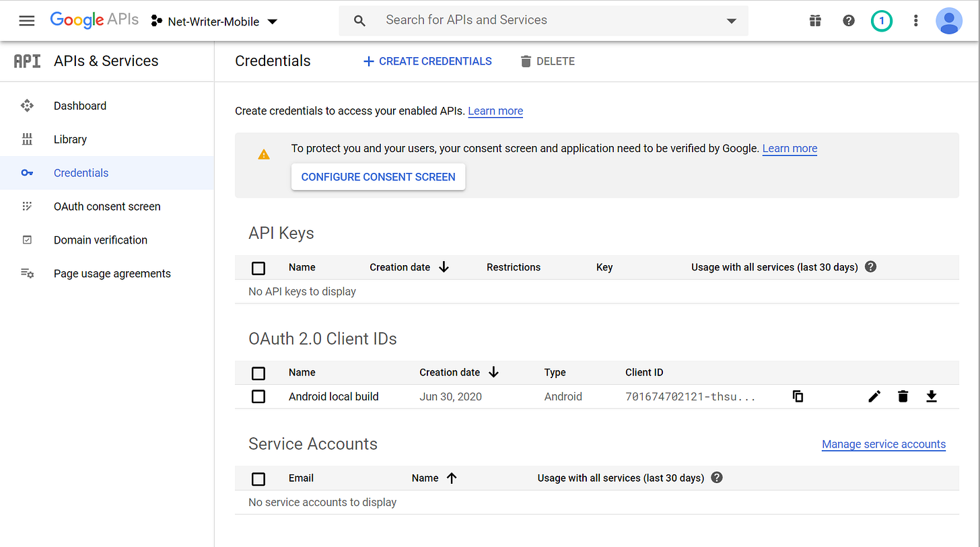
Task: Click CREATE CREDENTIALS button
Action: pos(427,61)
